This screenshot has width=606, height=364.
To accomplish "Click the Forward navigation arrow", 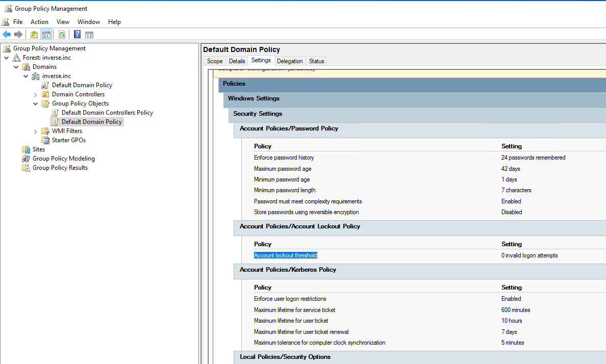I will coord(17,34).
